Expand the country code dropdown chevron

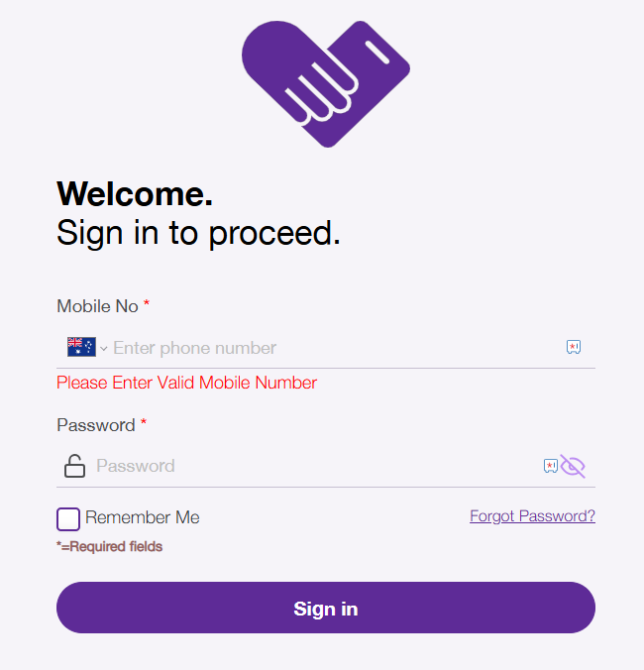[104, 349]
